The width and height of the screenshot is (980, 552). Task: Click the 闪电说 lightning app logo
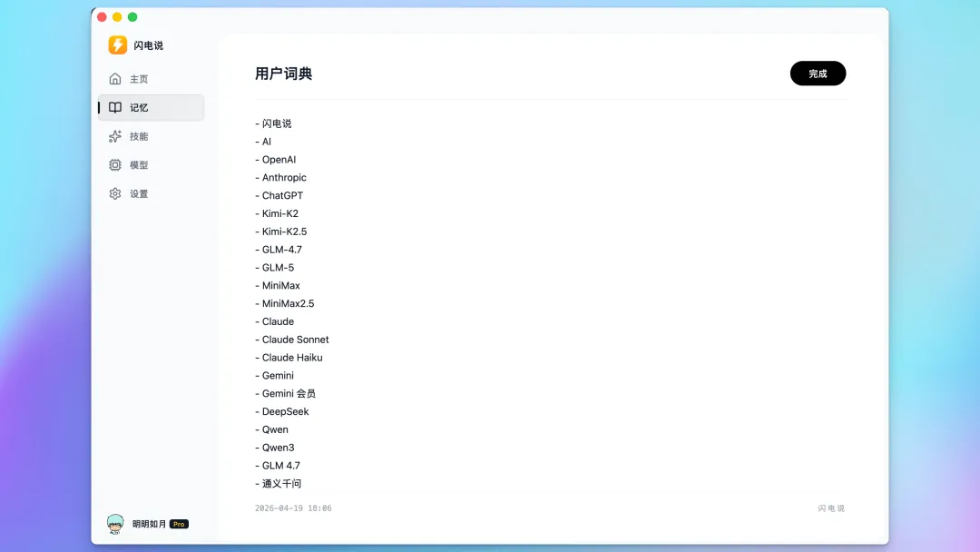[117, 45]
